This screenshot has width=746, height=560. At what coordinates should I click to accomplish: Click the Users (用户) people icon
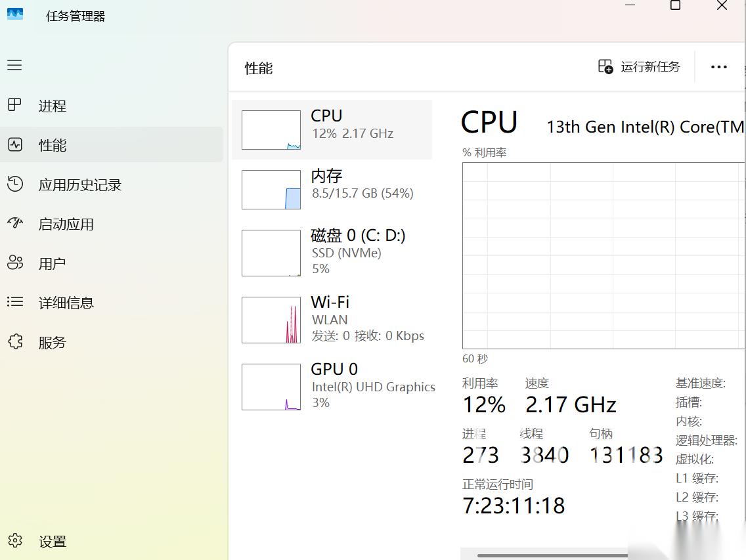(14, 262)
